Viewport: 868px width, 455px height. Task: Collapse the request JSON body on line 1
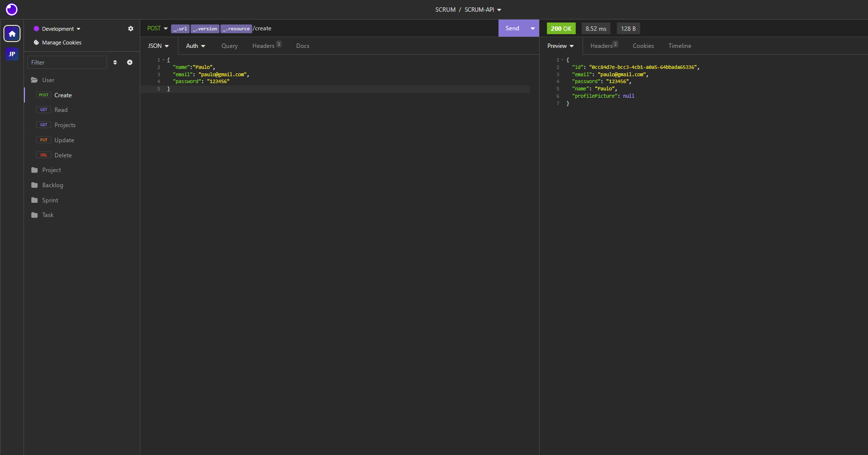163,60
